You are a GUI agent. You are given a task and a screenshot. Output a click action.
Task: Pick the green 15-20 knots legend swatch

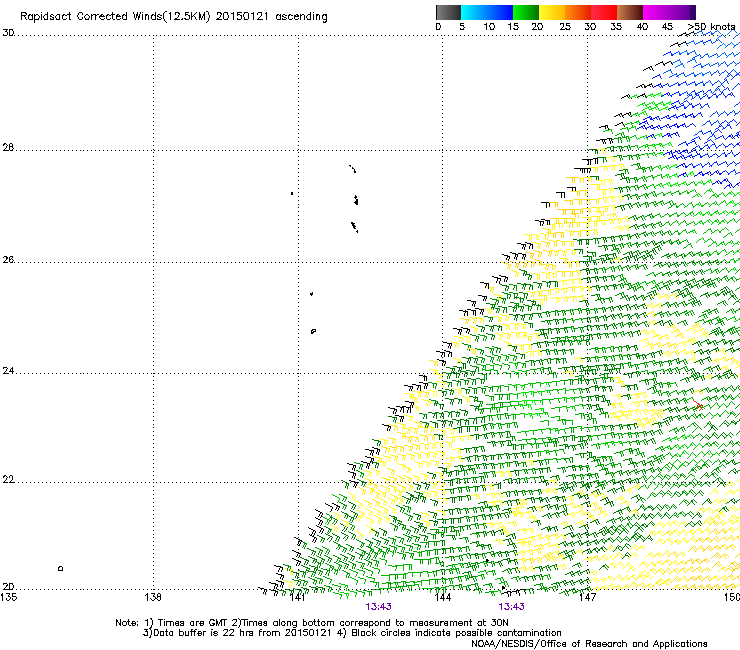point(526,12)
